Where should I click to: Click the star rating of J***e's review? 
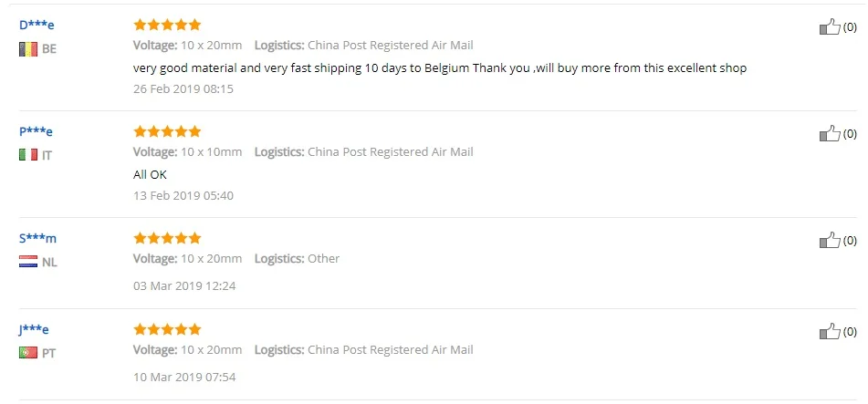167,330
